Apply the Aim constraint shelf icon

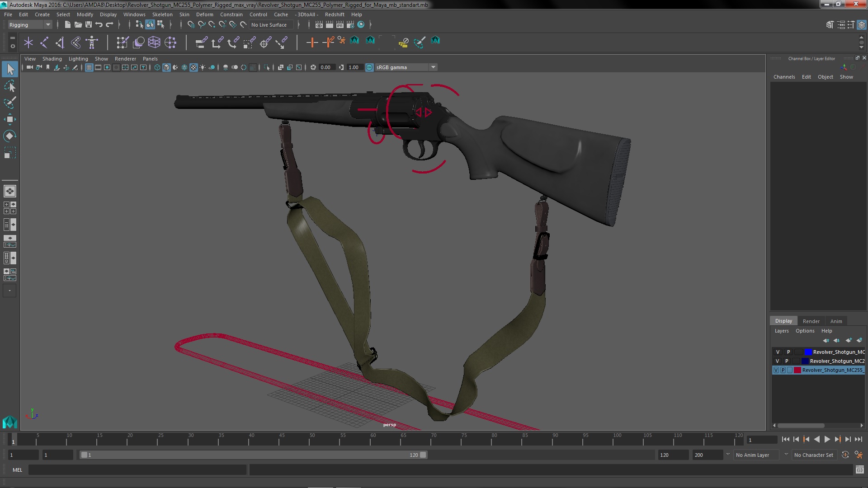click(265, 42)
